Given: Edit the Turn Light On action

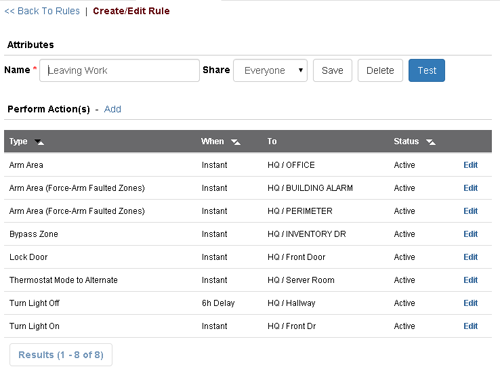Looking at the screenshot, I should (x=470, y=326).
